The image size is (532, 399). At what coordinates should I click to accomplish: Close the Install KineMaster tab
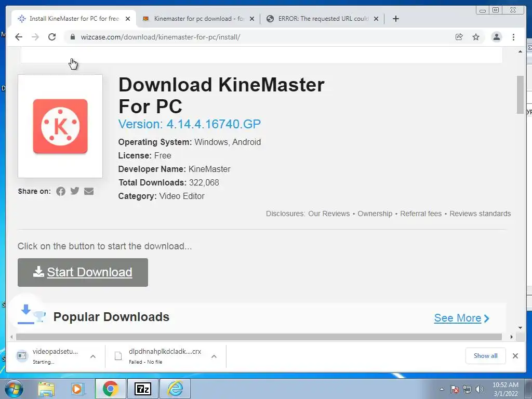(128, 19)
